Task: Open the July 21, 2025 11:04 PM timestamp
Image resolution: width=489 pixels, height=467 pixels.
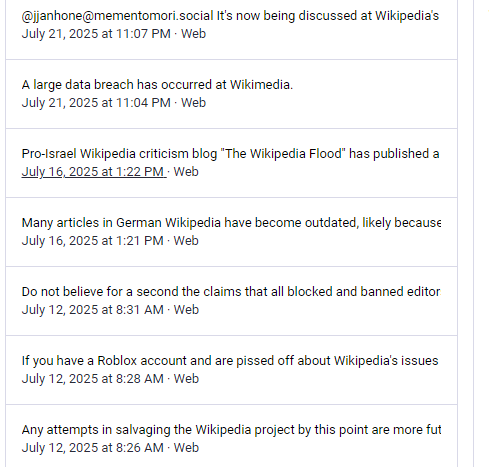Action: [x=96, y=103]
